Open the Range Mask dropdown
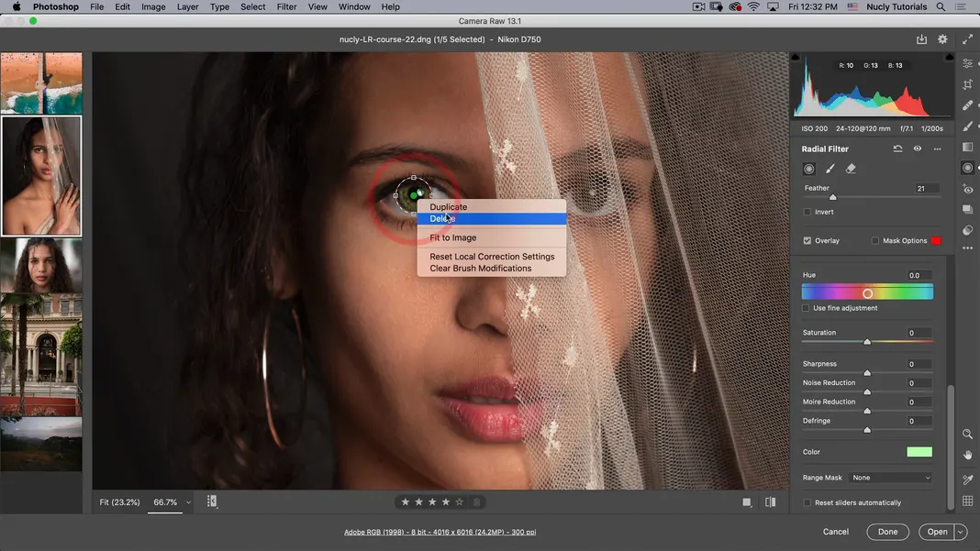This screenshot has width=980, height=551. (x=891, y=478)
